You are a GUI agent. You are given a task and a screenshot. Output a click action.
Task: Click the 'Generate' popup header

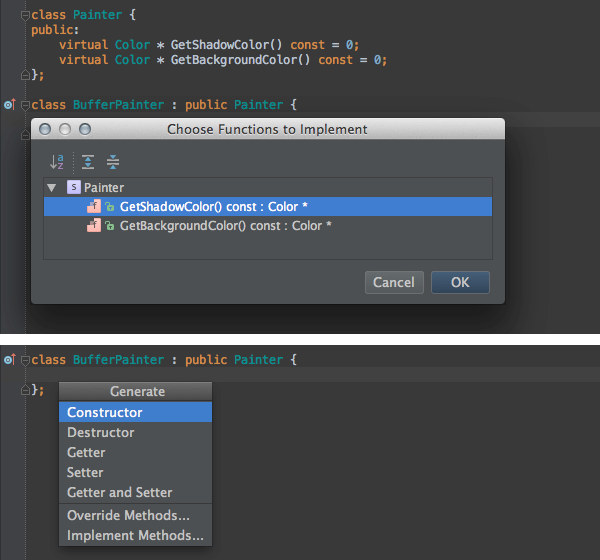point(137,392)
